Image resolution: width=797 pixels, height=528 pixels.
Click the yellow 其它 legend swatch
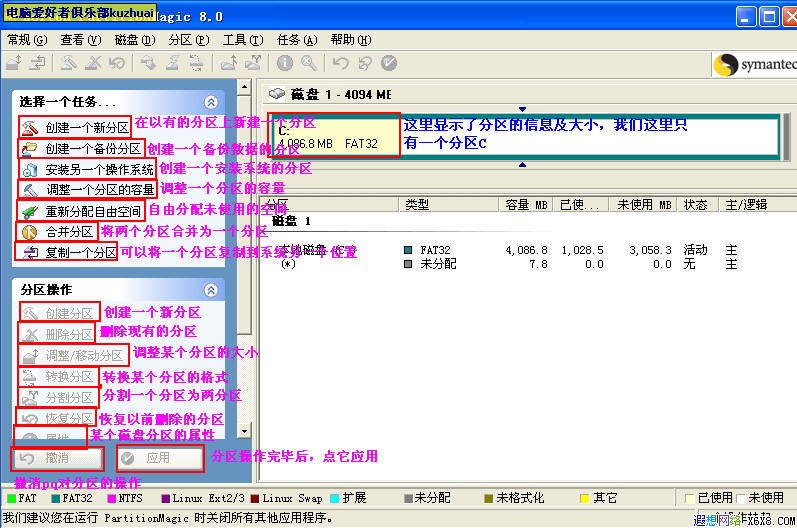pos(584,499)
